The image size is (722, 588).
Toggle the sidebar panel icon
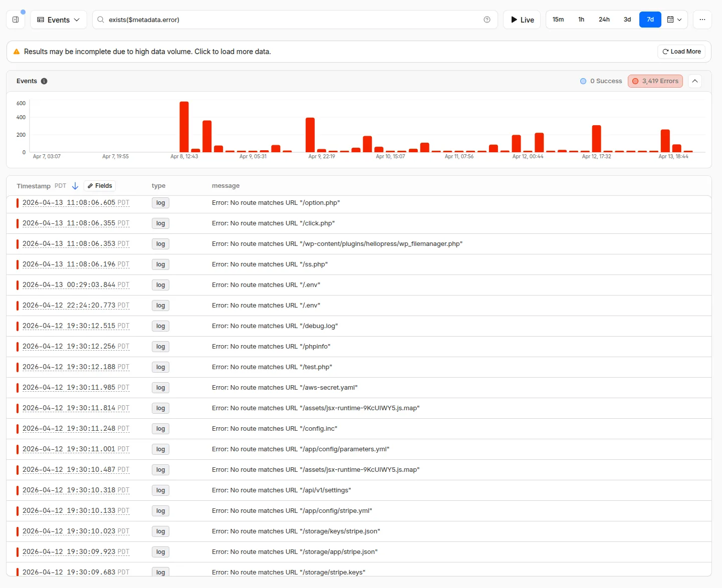[16, 20]
